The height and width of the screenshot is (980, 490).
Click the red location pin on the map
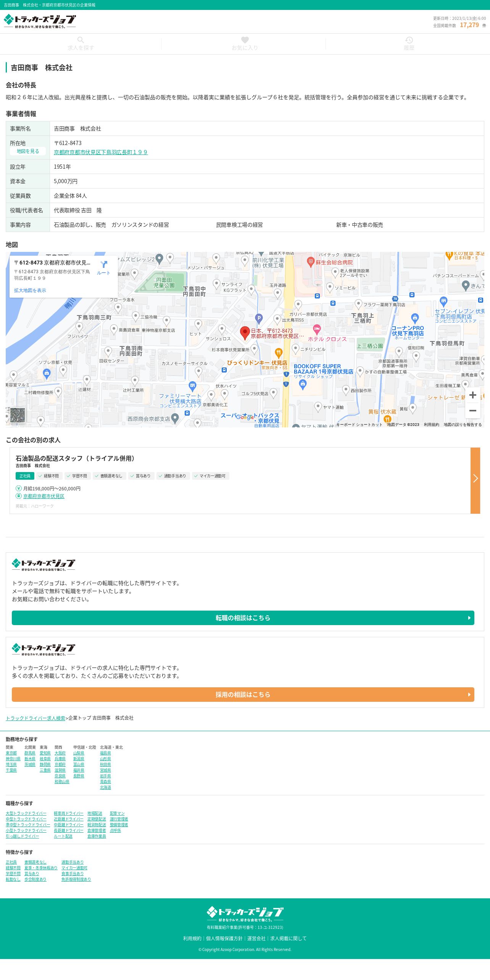245,333
